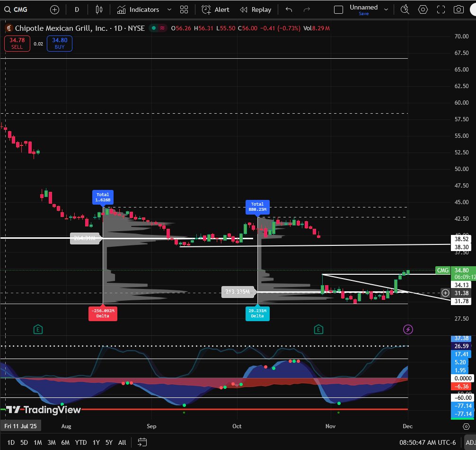Click the purple lightning event marker
476x450 pixels.
pyautogui.click(x=408, y=329)
